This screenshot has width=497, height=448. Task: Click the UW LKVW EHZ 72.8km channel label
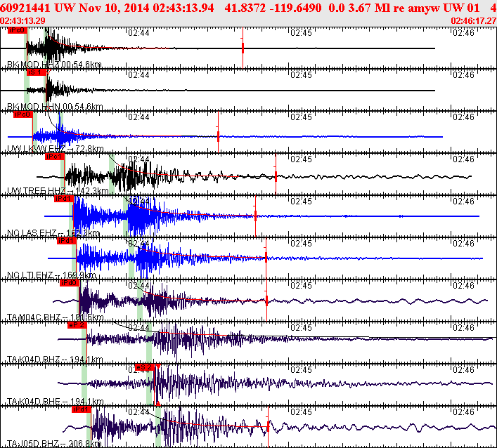pos(55,149)
